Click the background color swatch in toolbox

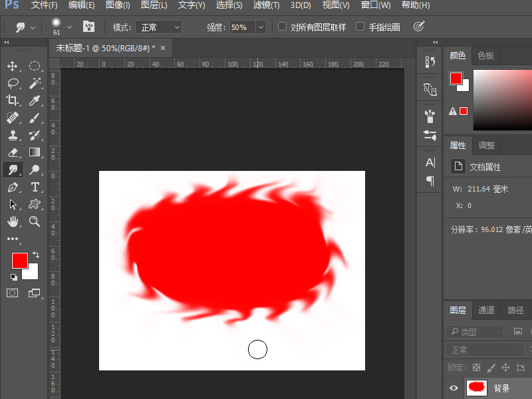[33, 274]
